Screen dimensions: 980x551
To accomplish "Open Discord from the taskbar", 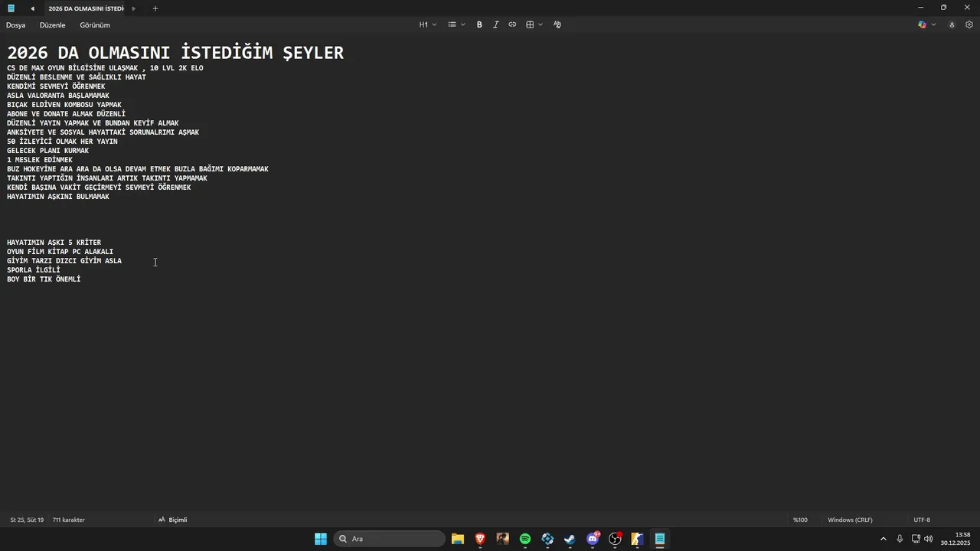I will 593,539.
